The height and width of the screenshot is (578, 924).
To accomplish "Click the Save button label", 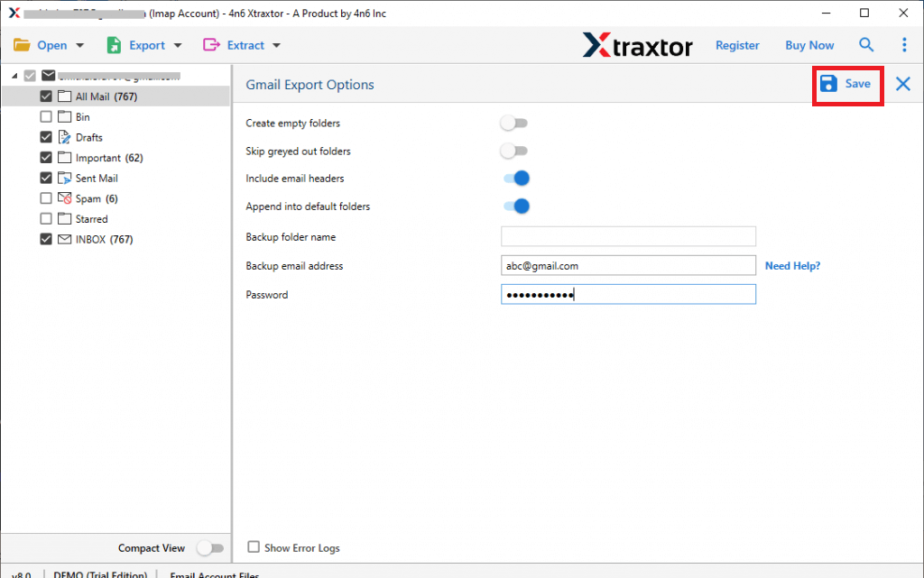I will pos(857,84).
